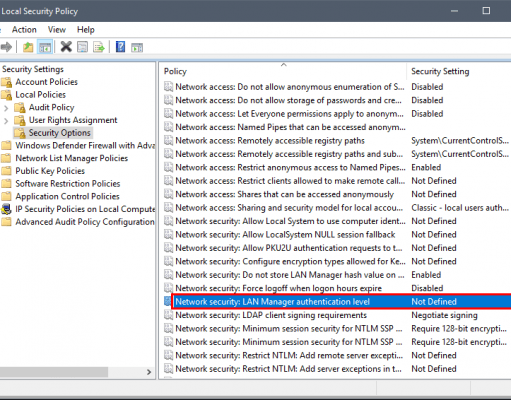Open the Action menu
511x400 pixels.
pyautogui.click(x=24, y=30)
